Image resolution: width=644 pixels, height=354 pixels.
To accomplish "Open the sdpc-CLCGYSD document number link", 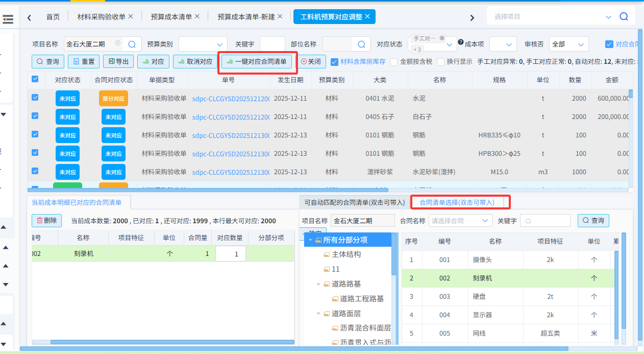I will pyautogui.click(x=229, y=98).
